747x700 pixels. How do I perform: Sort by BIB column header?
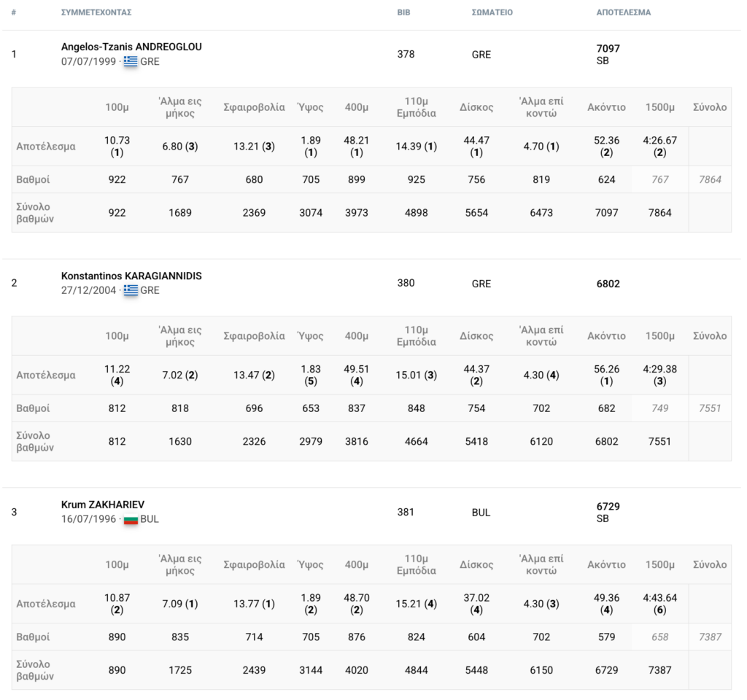click(403, 12)
